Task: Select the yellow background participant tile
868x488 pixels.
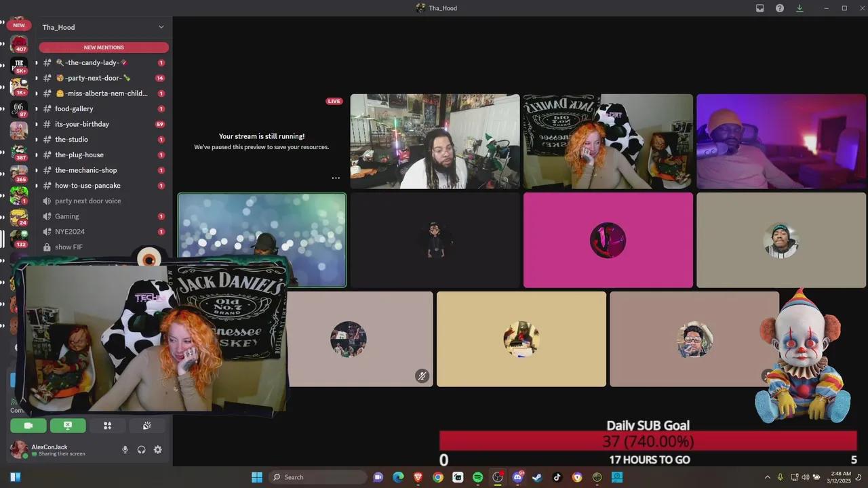Action: tap(521, 339)
